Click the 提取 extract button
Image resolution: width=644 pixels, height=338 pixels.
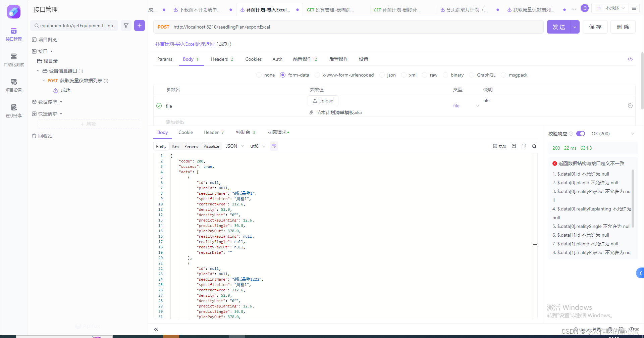coord(499,146)
